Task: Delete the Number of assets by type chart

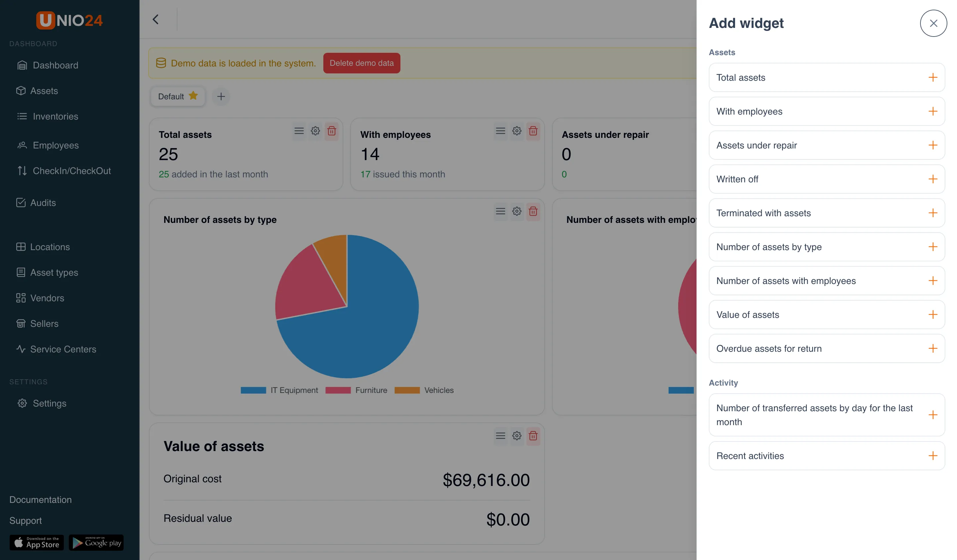Action: coord(533,211)
